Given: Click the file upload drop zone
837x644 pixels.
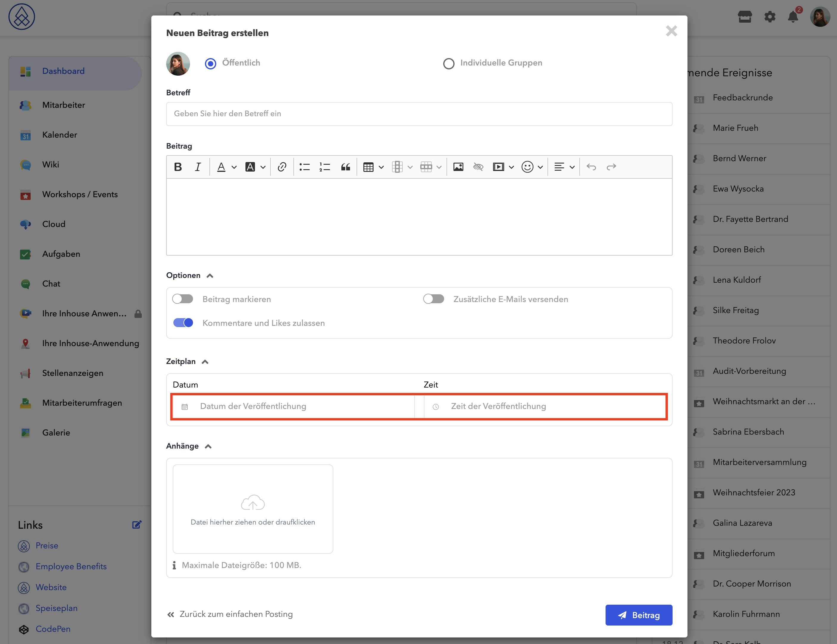Looking at the screenshot, I should pos(253,509).
